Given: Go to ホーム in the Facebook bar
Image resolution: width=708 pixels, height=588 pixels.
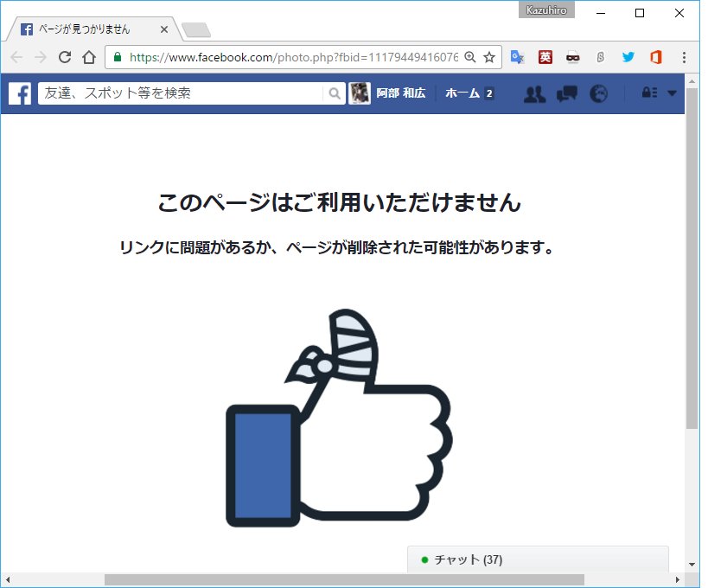Looking at the screenshot, I should (462, 93).
